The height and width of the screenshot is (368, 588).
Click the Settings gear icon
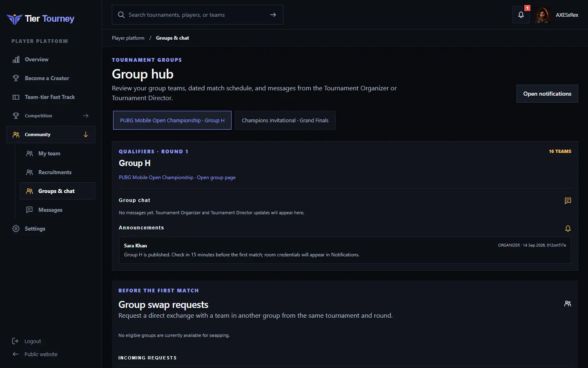16,229
